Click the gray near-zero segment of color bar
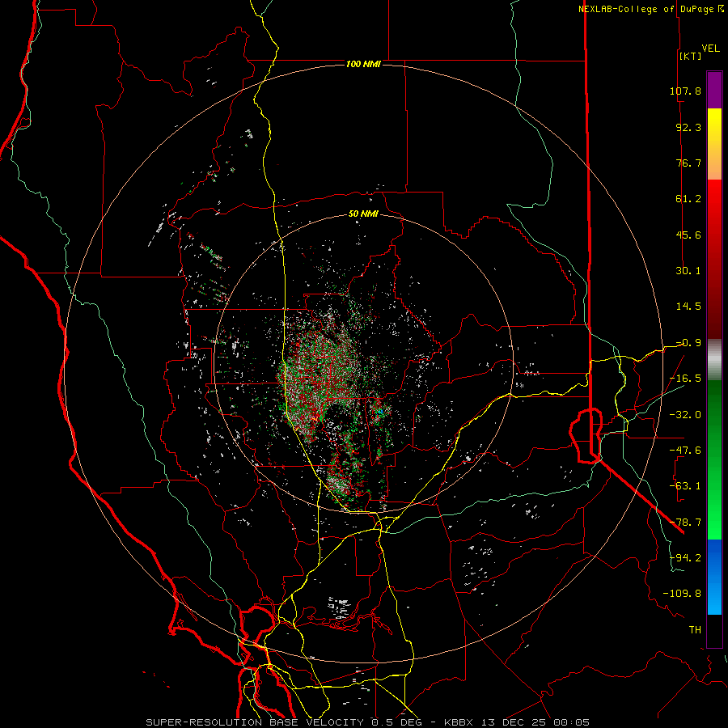This screenshot has width=728, height=728. tap(714, 360)
